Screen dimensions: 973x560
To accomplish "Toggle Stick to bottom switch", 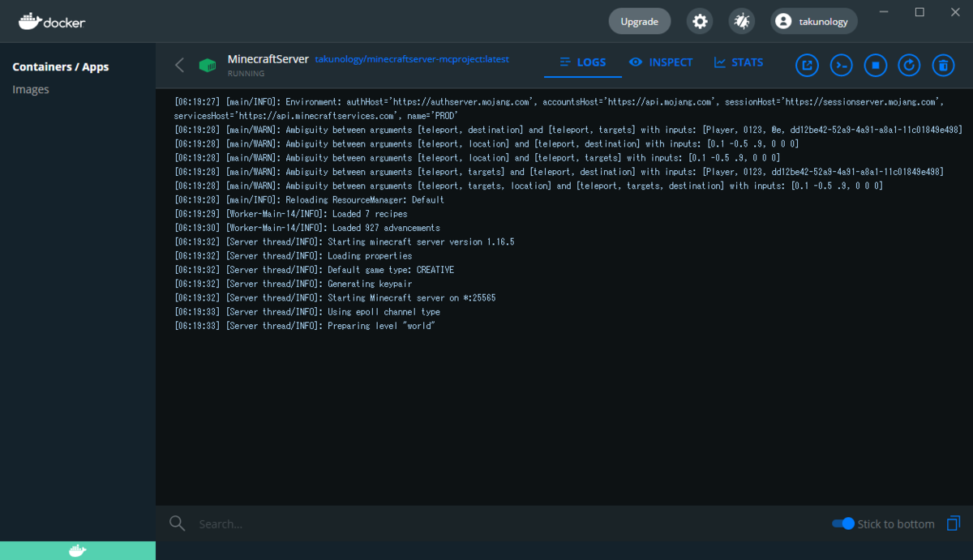I will pos(843,524).
